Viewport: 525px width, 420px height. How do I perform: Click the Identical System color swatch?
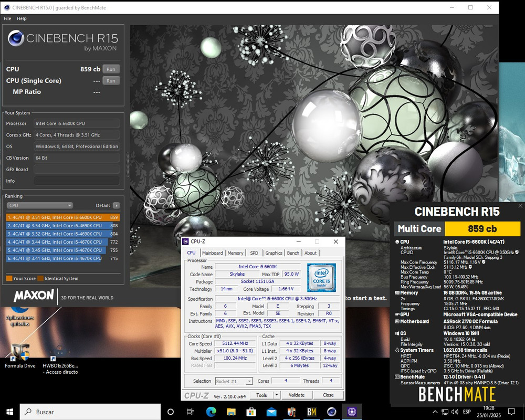coord(40,278)
